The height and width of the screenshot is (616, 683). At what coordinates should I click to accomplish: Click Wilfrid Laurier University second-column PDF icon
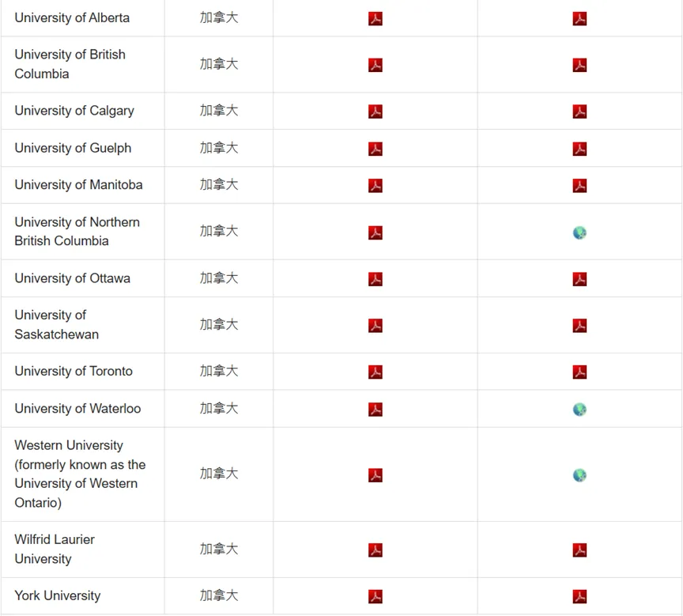click(x=579, y=550)
